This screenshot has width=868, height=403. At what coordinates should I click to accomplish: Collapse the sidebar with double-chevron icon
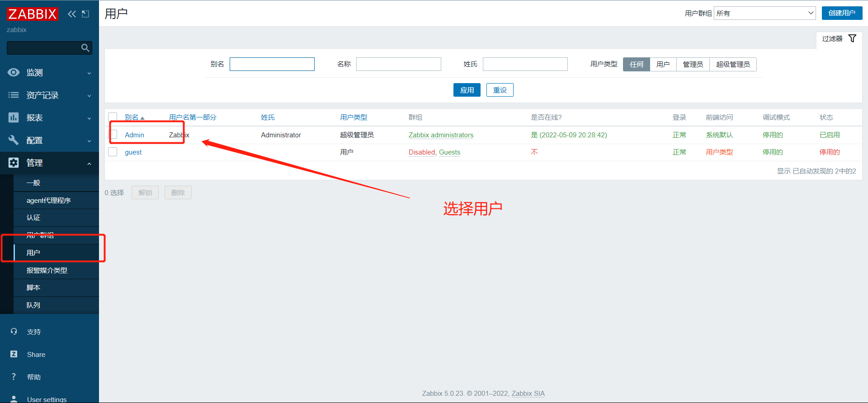pos(72,14)
